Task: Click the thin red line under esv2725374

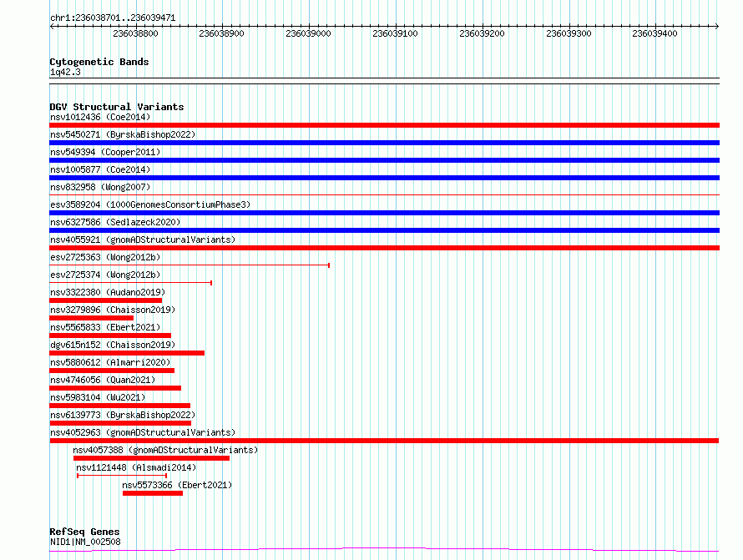Action: (131, 283)
